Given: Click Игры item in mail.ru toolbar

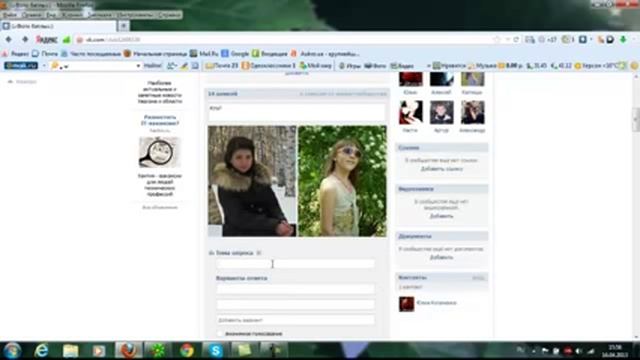Looking at the screenshot, I should [350, 65].
